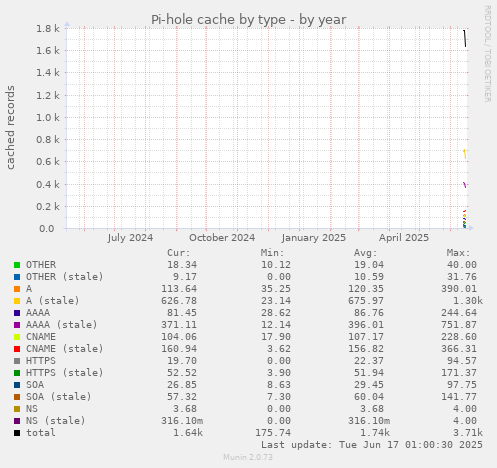
Task: Click the blue OTHER (stale) legend swatch
Action: click(17, 277)
